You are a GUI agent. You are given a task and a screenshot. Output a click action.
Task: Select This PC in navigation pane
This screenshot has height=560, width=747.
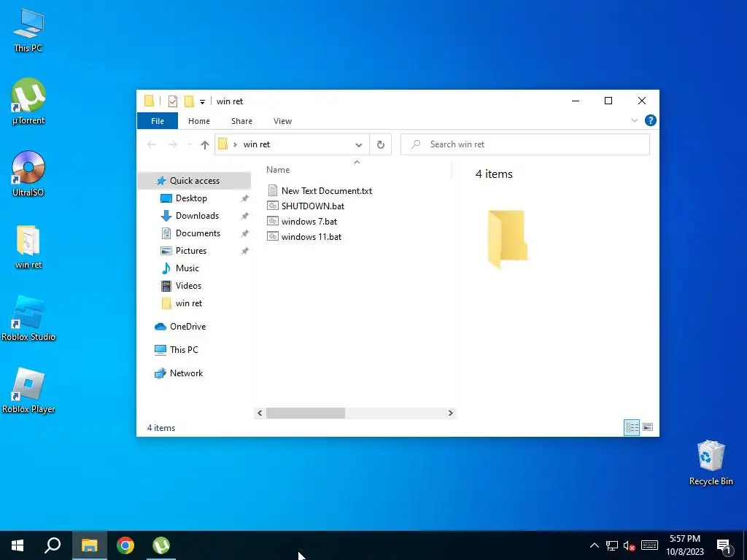pyautogui.click(x=183, y=349)
